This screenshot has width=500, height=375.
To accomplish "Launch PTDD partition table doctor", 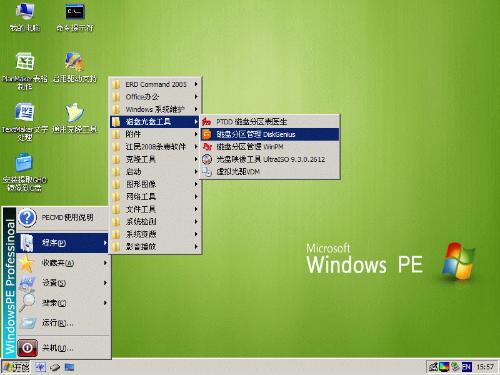I will [270, 122].
